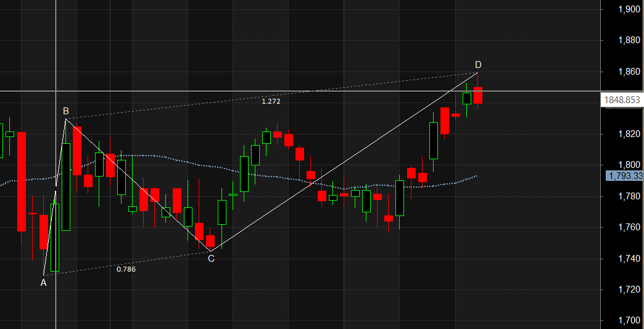Image resolution: width=644 pixels, height=329 pixels.
Task: Click the last red candle below point D
Action: (477, 95)
